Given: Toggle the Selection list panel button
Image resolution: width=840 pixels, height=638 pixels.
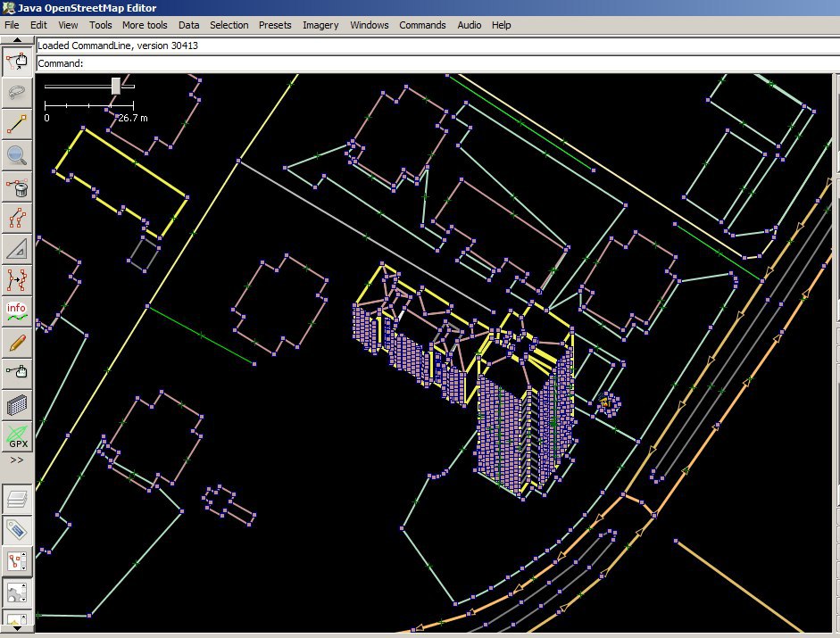Looking at the screenshot, I should pyautogui.click(x=17, y=561).
